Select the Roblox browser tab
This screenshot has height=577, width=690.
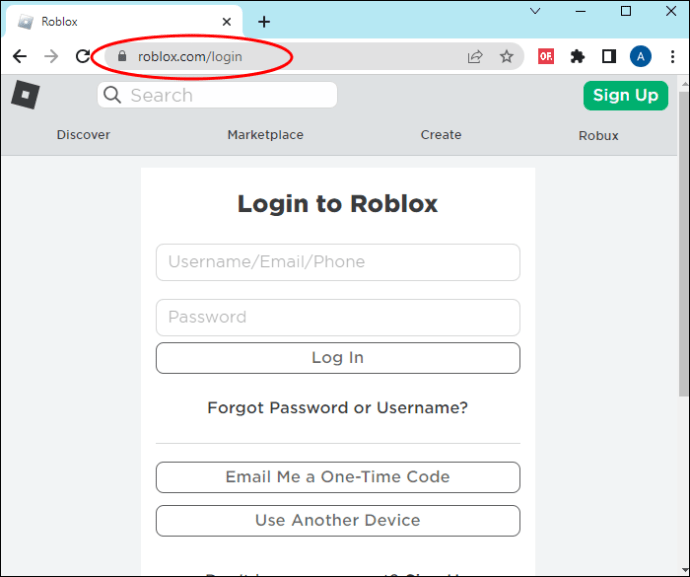click(124, 22)
